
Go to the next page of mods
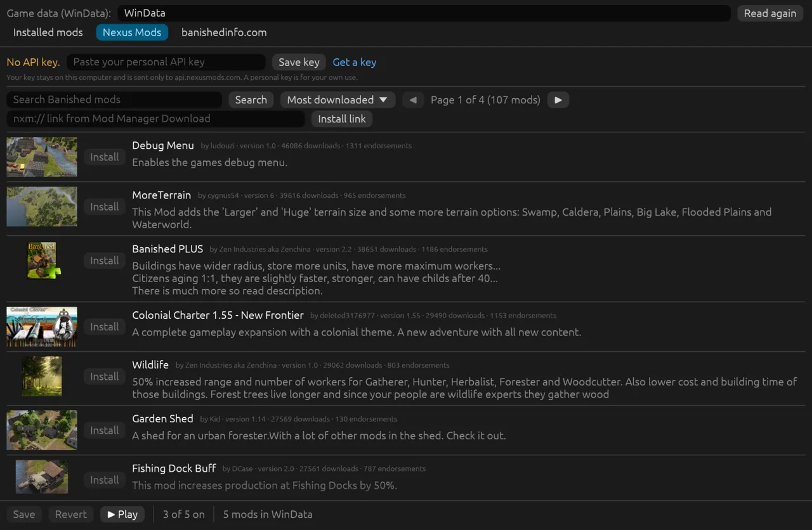tap(558, 100)
